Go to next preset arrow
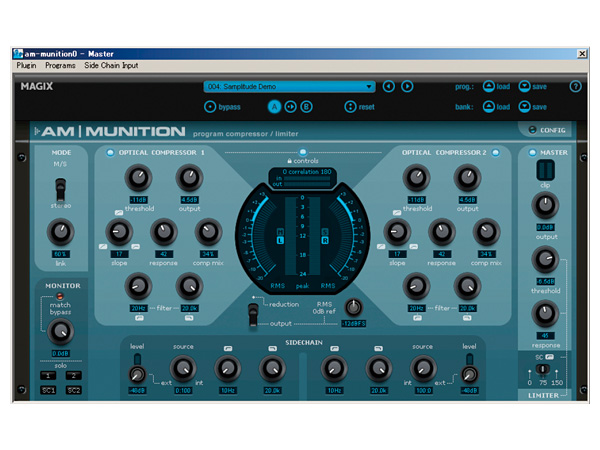The height and width of the screenshot is (450, 600). click(x=407, y=86)
